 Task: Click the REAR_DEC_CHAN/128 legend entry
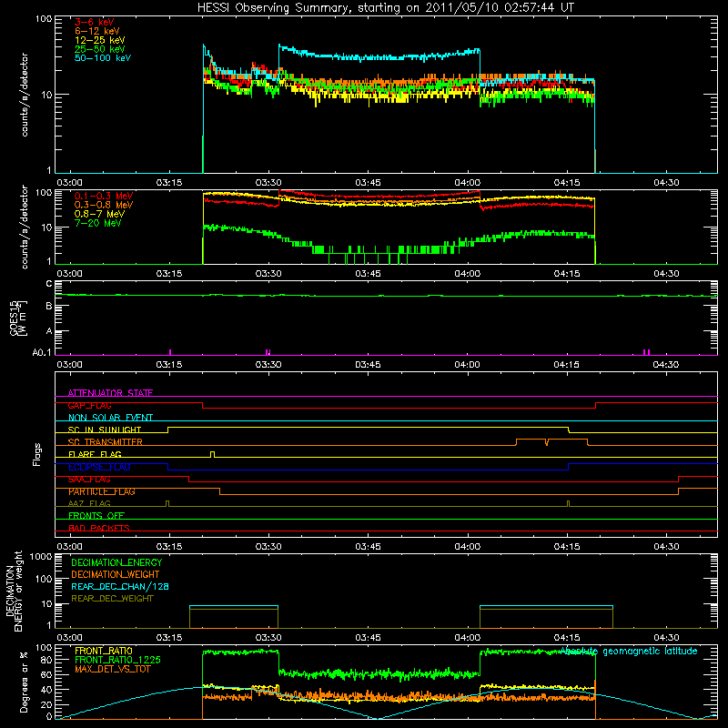coord(120,586)
